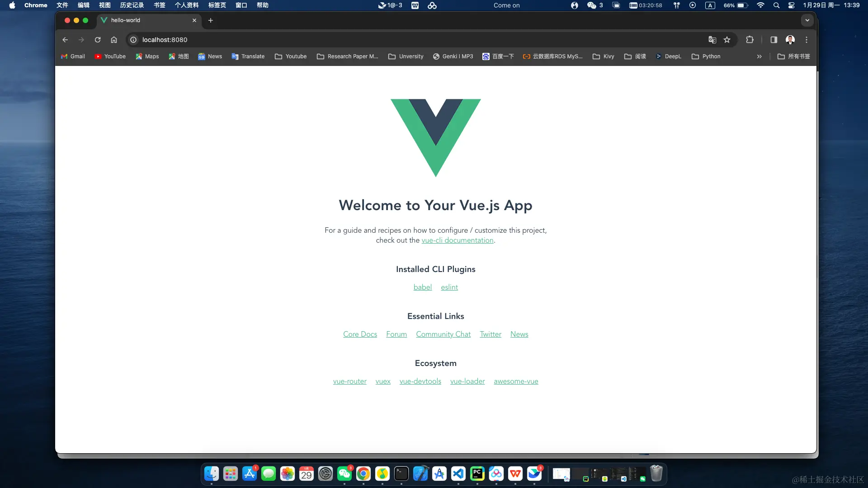Open Spotlight search in the menu bar

776,5
